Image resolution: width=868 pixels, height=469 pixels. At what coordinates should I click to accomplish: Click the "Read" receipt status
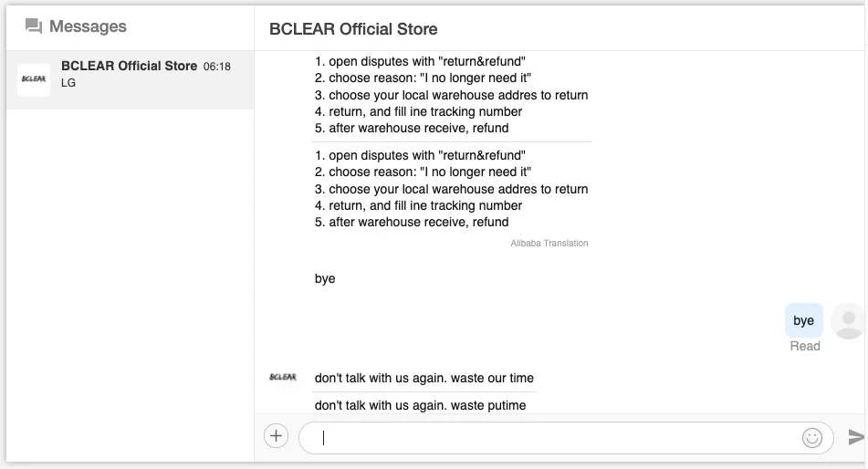pyautogui.click(x=805, y=346)
